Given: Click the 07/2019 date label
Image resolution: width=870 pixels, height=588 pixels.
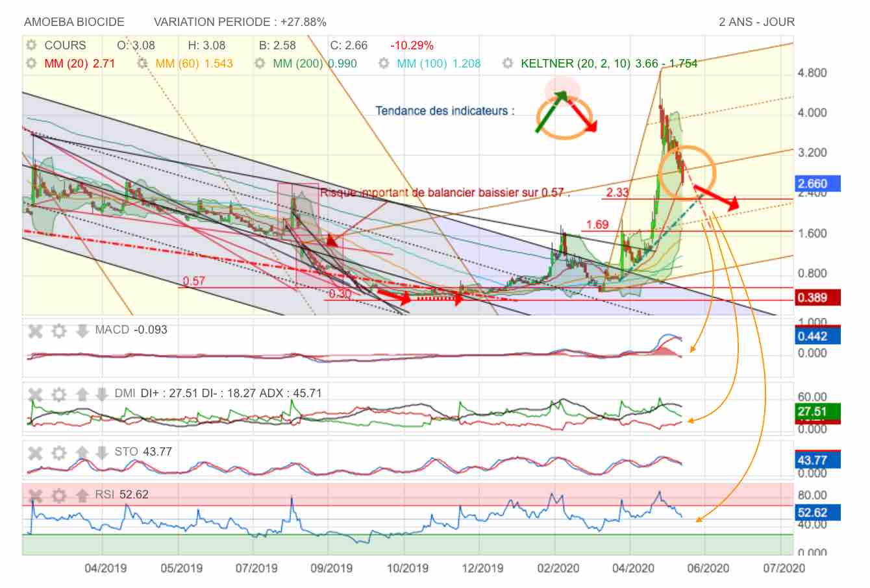Looking at the screenshot, I should pos(256,568).
